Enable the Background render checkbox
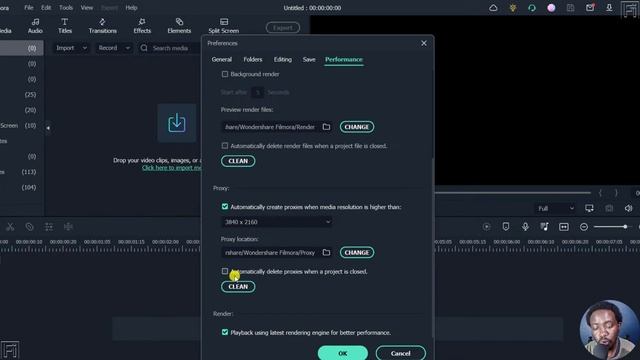The height and width of the screenshot is (360, 640). point(225,74)
